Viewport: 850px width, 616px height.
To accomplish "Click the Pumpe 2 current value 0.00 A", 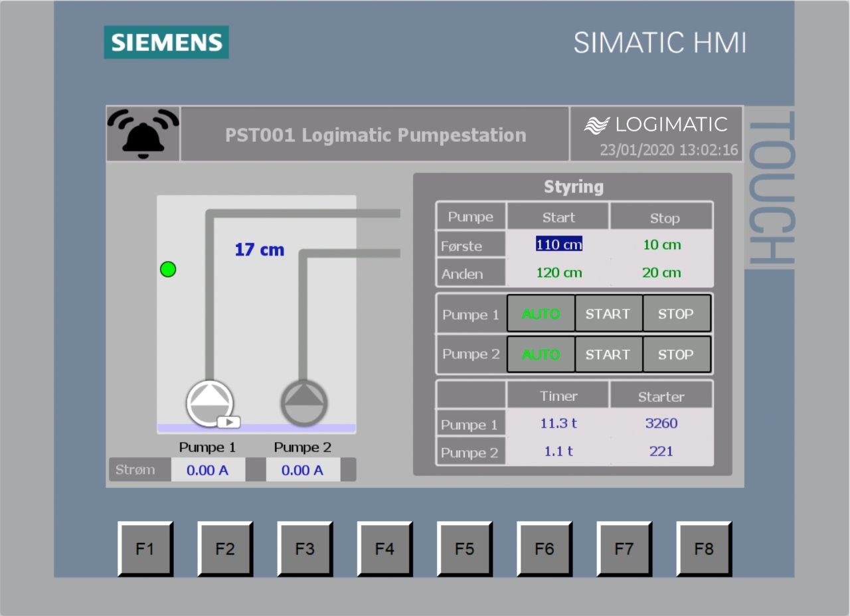I will [302, 470].
